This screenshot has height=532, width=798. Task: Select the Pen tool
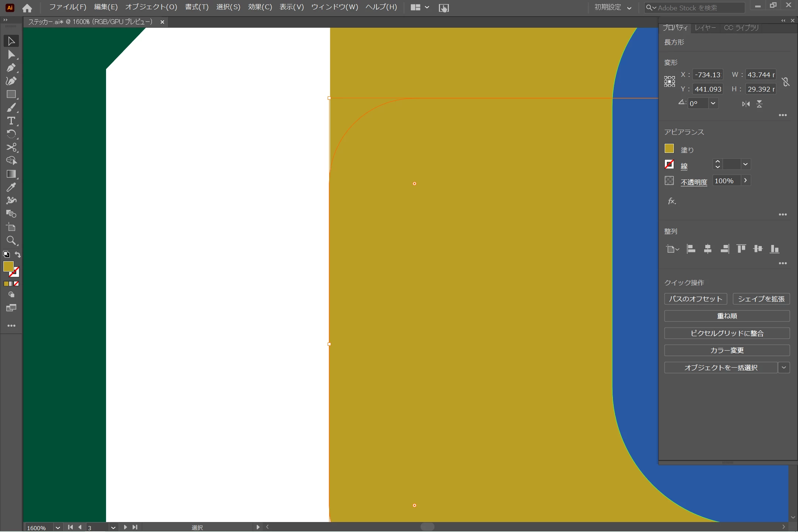pos(11,68)
